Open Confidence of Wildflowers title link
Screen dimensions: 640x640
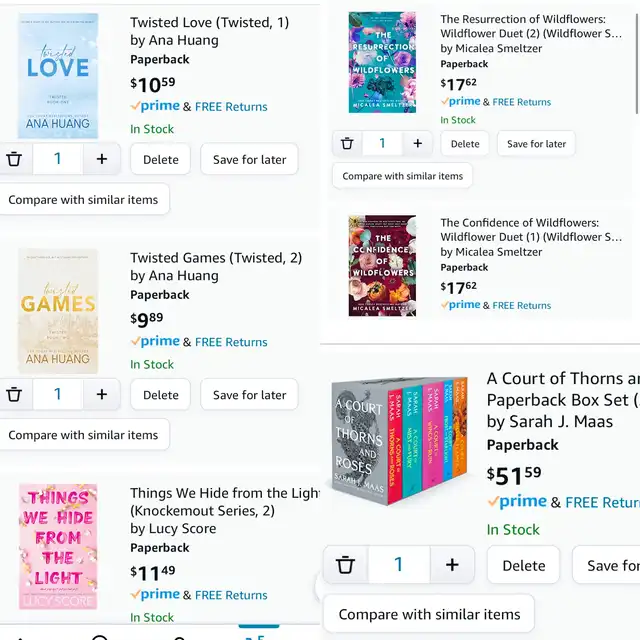[x=533, y=230]
